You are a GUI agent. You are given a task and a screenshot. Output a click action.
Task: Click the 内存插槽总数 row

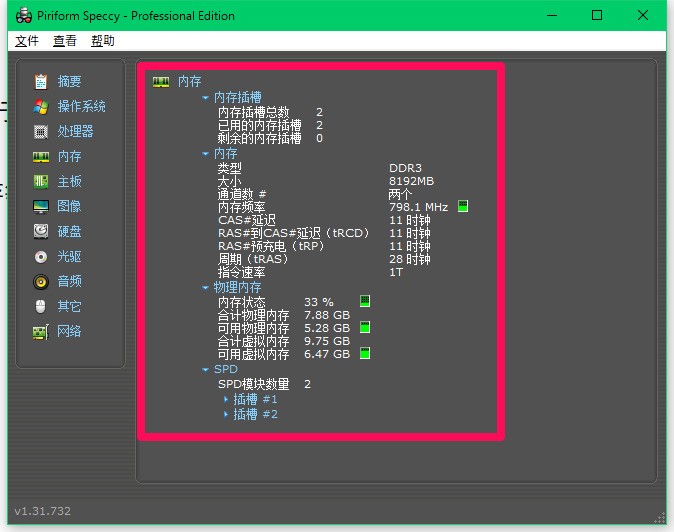[x=270, y=112]
